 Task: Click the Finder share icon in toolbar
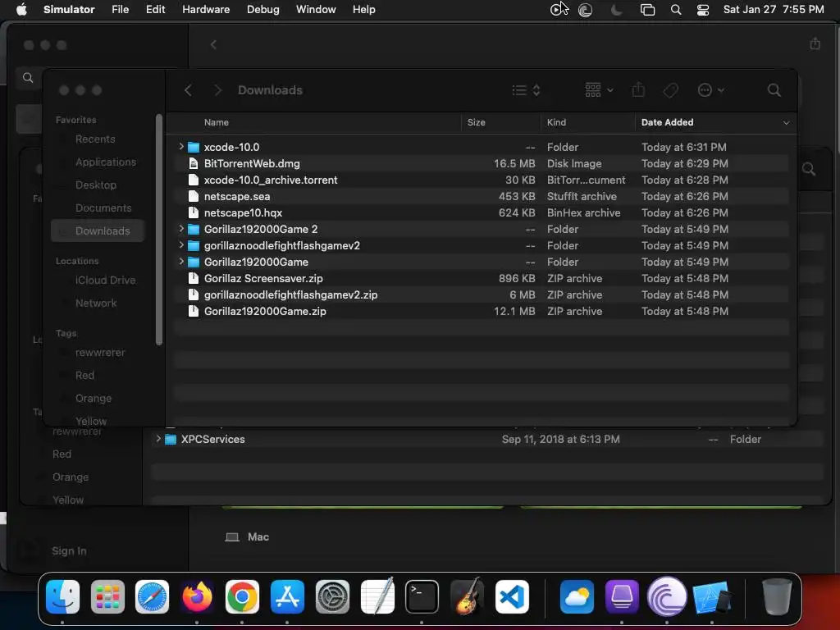[638, 90]
